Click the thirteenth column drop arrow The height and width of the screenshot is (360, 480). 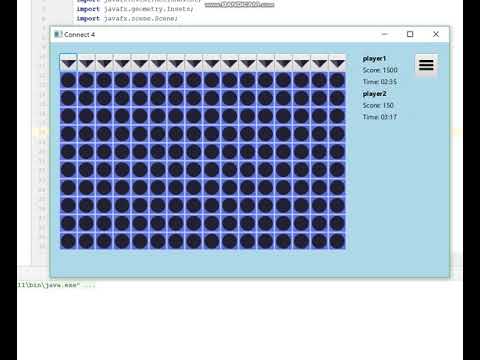click(x=284, y=63)
